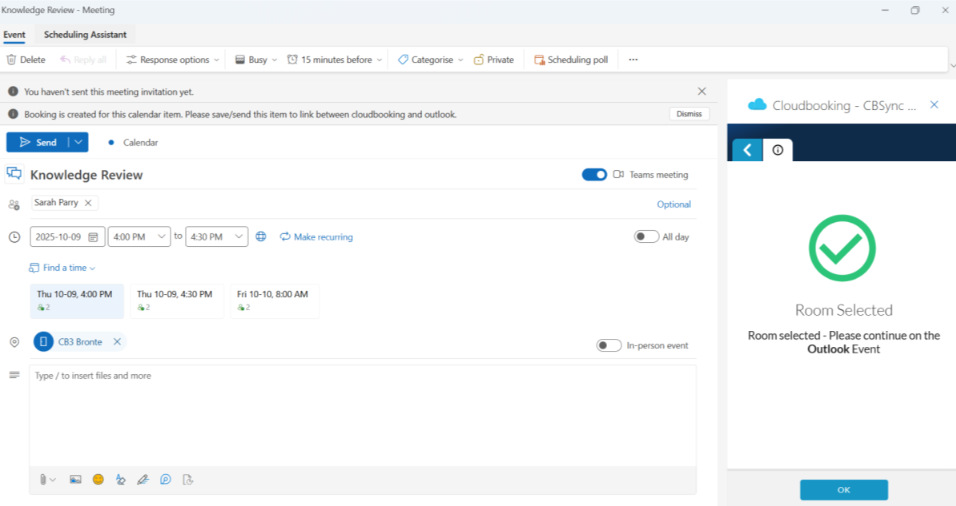Insert a picture using the image icon
956x506 pixels.
point(75,479)
